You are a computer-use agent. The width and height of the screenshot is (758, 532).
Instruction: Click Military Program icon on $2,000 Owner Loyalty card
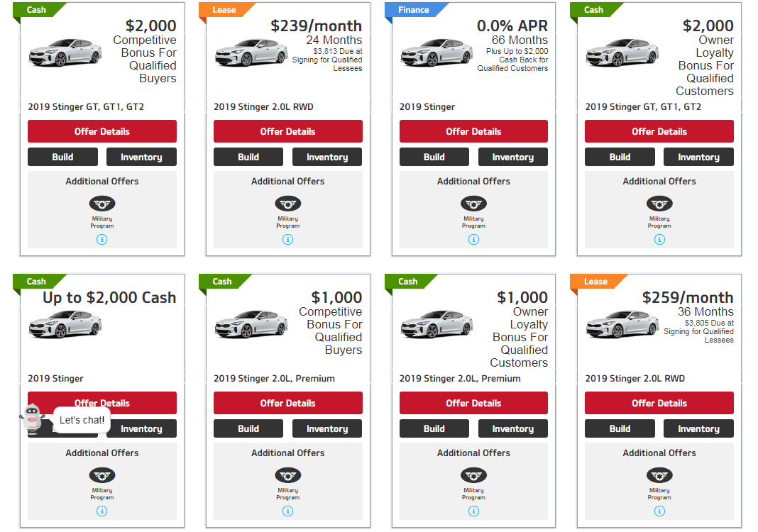coord(659,204)
